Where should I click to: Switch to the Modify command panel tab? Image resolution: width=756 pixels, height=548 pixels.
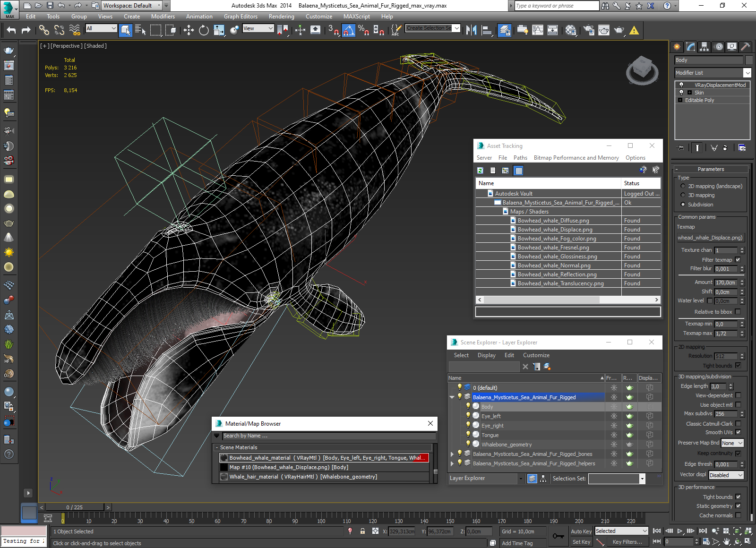click(x=691, y=46)
